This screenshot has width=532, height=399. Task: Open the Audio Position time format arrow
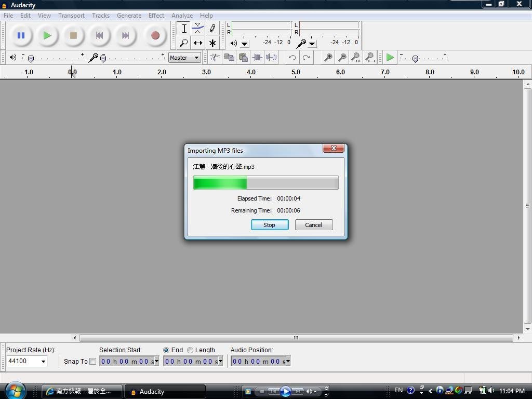tap(288, 361)
